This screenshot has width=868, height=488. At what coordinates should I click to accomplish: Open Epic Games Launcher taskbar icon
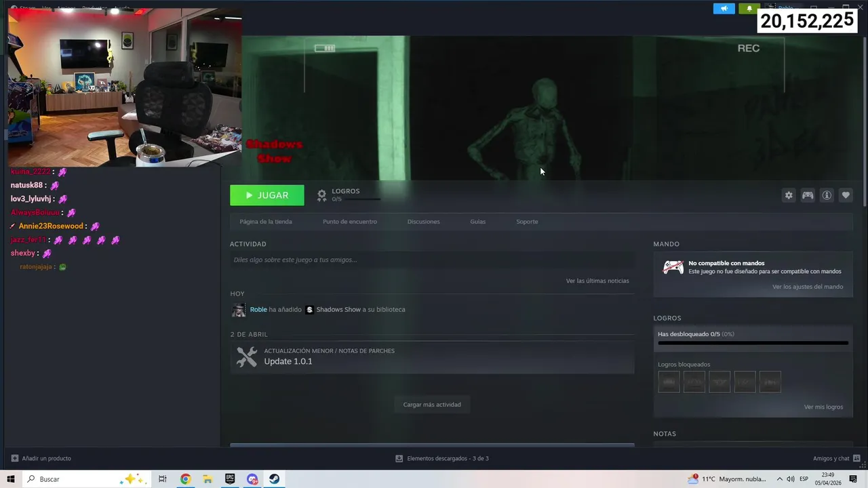[x=230, y=479]
